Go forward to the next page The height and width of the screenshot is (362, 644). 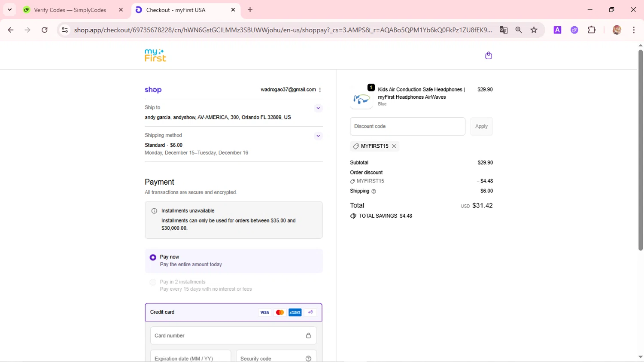[x=27, y=30]
